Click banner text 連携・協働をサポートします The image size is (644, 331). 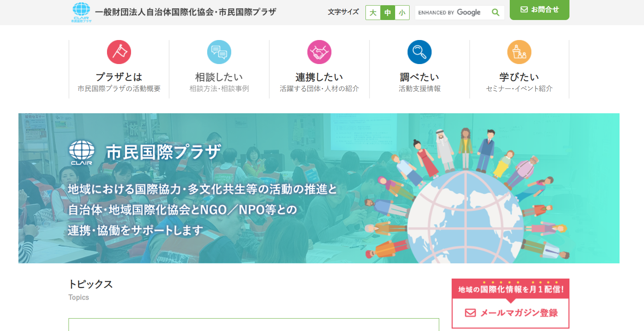coord(135,231)
